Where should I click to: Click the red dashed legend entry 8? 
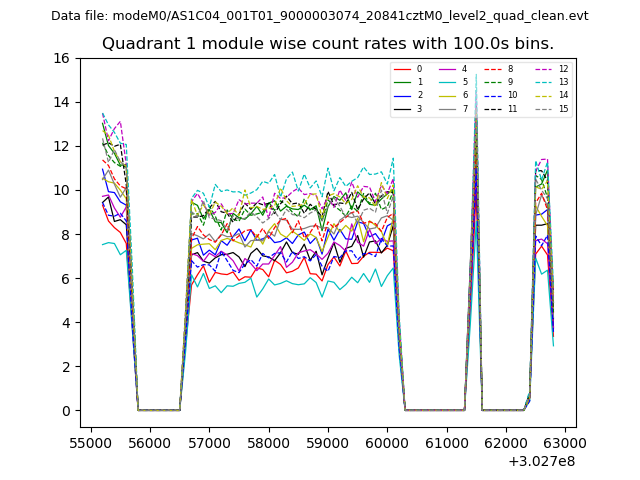499,69
